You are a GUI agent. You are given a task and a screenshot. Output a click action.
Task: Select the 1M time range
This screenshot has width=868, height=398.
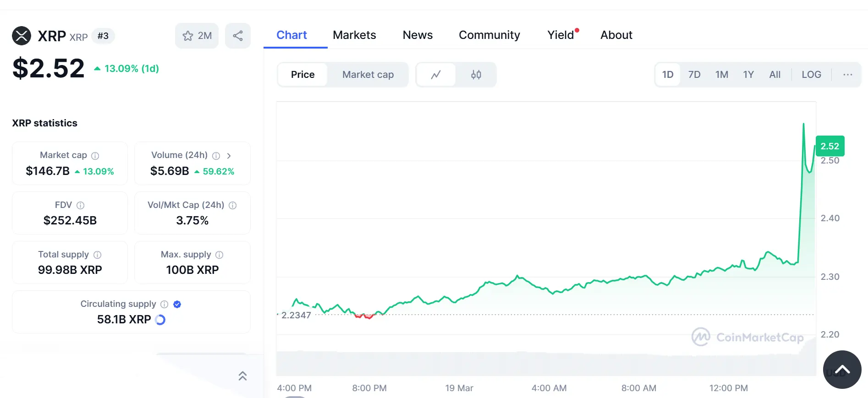(722, 75)
